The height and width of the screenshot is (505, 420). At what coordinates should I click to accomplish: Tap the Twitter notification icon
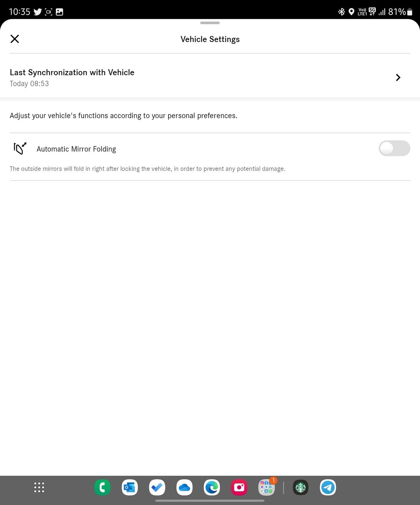(x=38, y=12)
